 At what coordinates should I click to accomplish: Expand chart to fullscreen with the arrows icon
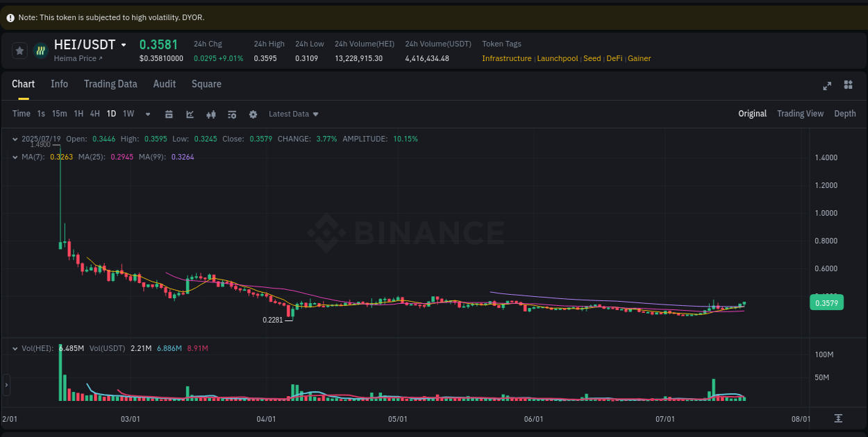click(x=827, y=86)
